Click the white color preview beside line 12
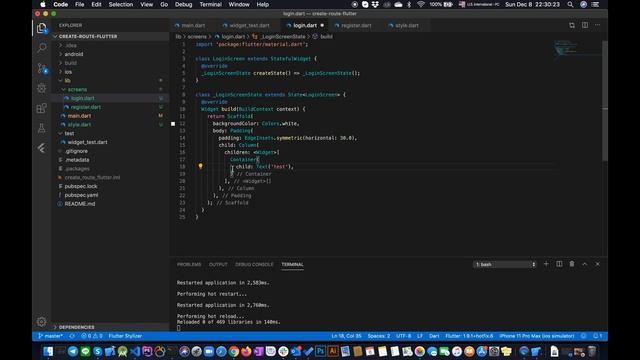640x360 pixels. [173, 124]
